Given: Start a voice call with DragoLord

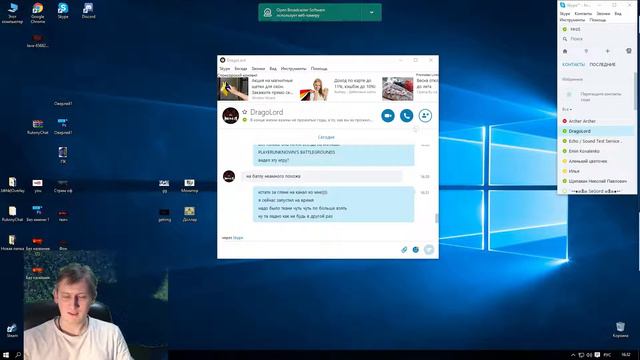Looking at the screenshot, I should (x=406, y=116).
